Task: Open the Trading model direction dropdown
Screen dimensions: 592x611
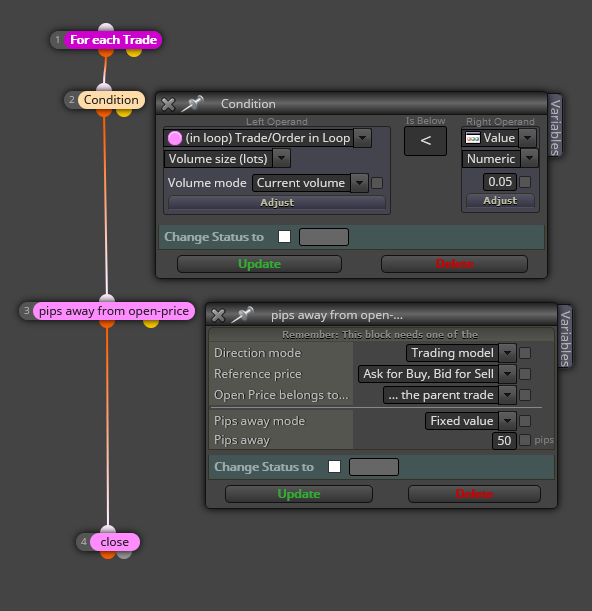Action: 507,353
